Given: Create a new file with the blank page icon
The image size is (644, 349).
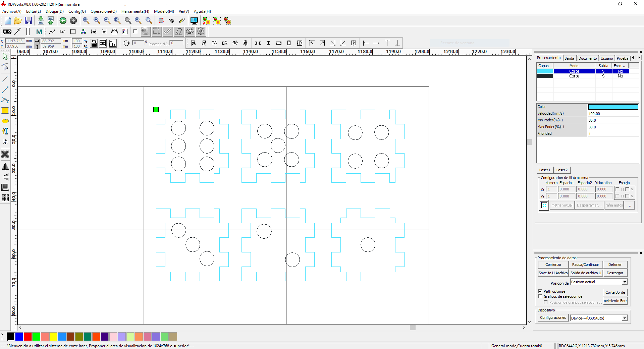Looking at the screenshot, I should click(8, 21).
